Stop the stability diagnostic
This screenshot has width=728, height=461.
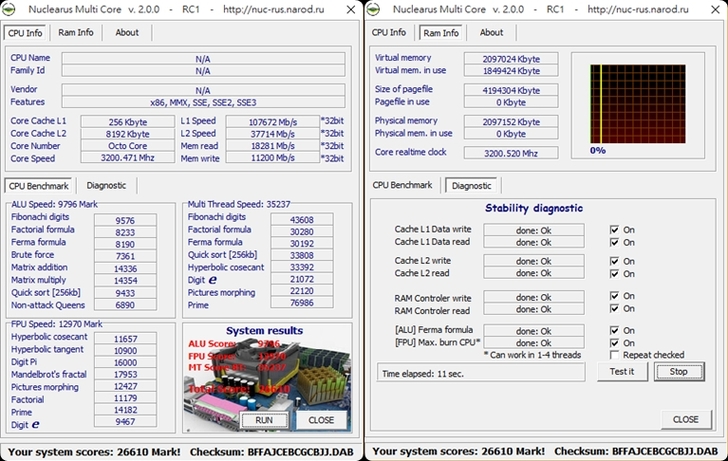[x=678, y=372]
